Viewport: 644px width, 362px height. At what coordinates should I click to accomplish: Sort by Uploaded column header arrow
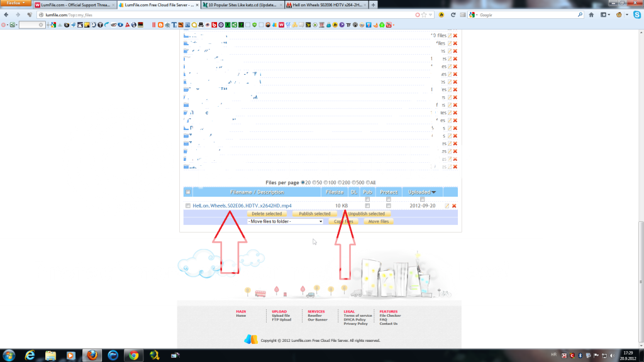(433, 192)
